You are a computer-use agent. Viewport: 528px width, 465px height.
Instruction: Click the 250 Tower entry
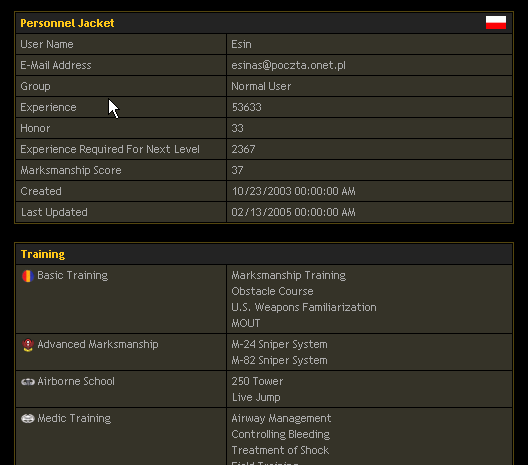click(257, 381)
